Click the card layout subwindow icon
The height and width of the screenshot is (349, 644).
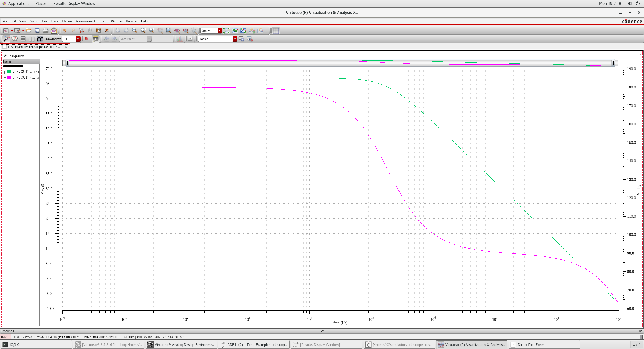(15, 39)
